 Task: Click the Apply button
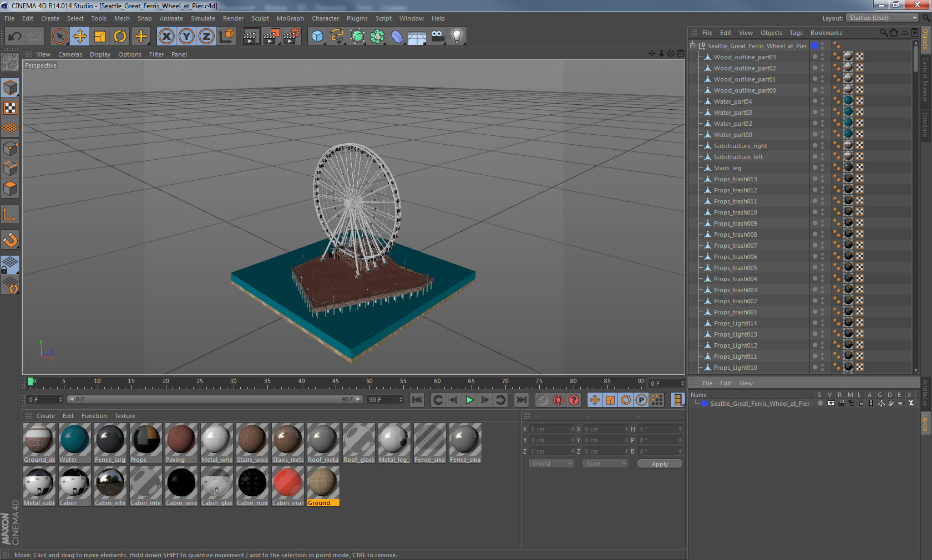click(660, 464)
